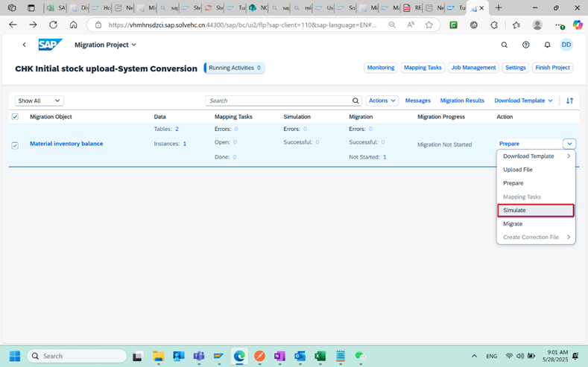Open SAP help question mark icon
The image size is (588, 367).
[x=525, y=45]
